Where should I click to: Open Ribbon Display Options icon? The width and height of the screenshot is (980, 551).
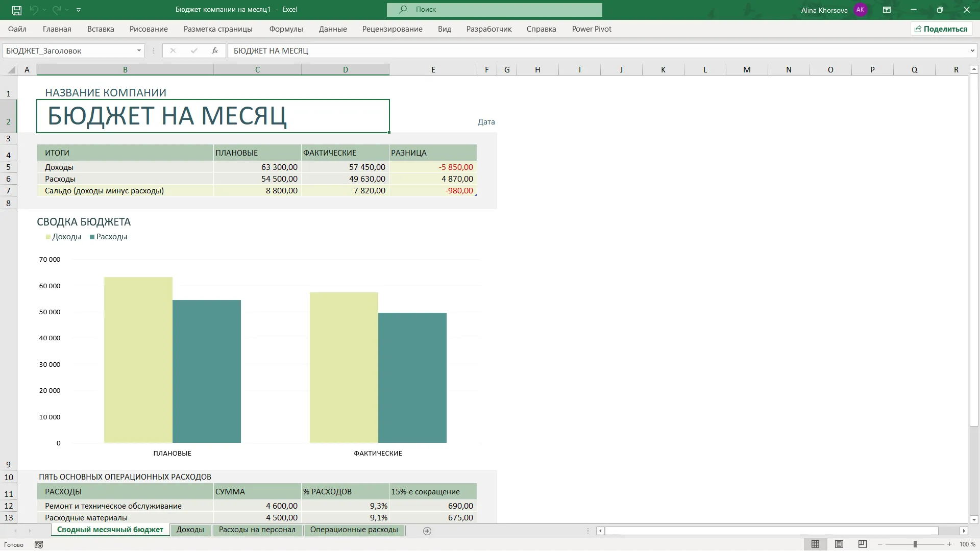(887, 10)
